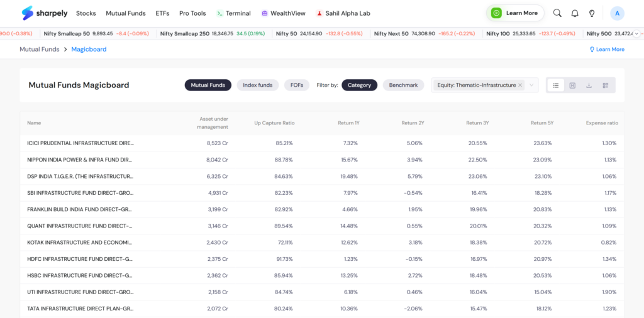The image size is (644, 318).
Task: Open the user avatar 'A' menu
Action: pos(618,13)
